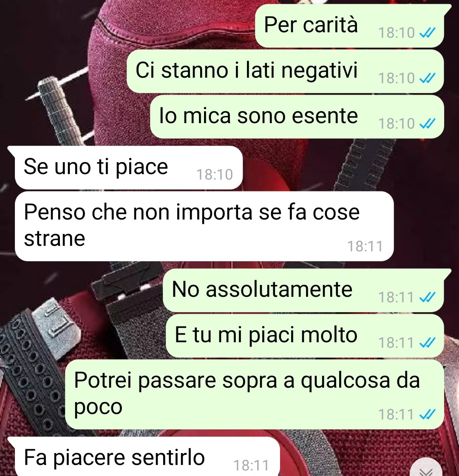
Task: Click read ticks on 'No assolutamente' message
Action: pyautogui.click(x=428, y=297)
